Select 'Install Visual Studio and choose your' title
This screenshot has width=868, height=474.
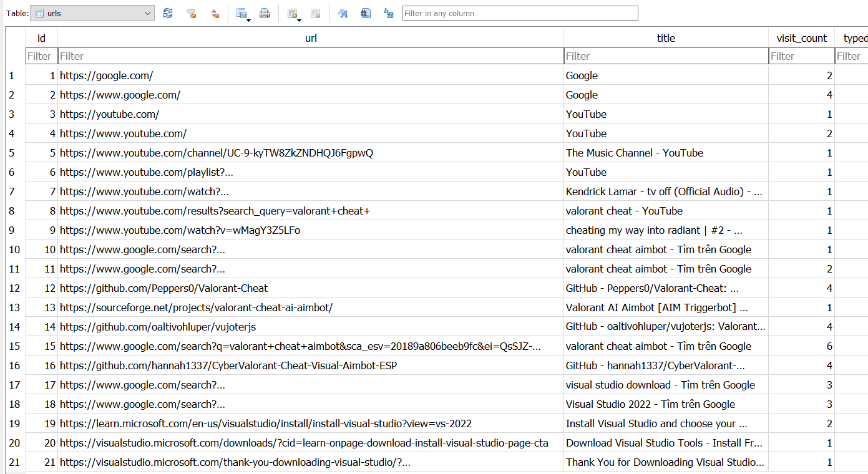point(666,423)
